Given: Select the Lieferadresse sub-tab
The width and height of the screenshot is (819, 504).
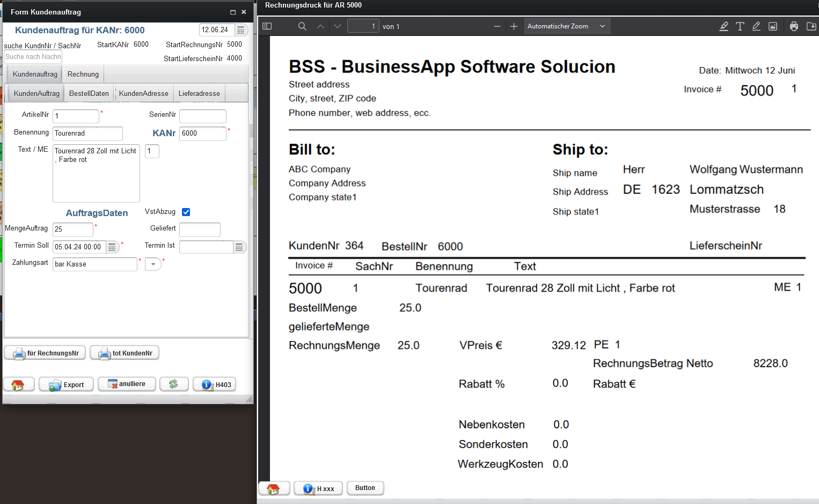Looking at the screenshot, I should (x=199, y=93).
